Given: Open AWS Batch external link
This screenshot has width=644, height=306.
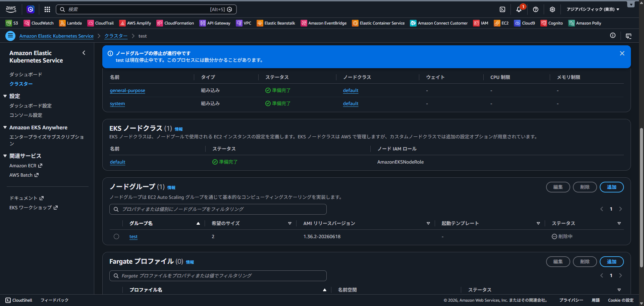Looking at the screenshot, I should pyautogui.click(x=24, y=175).
